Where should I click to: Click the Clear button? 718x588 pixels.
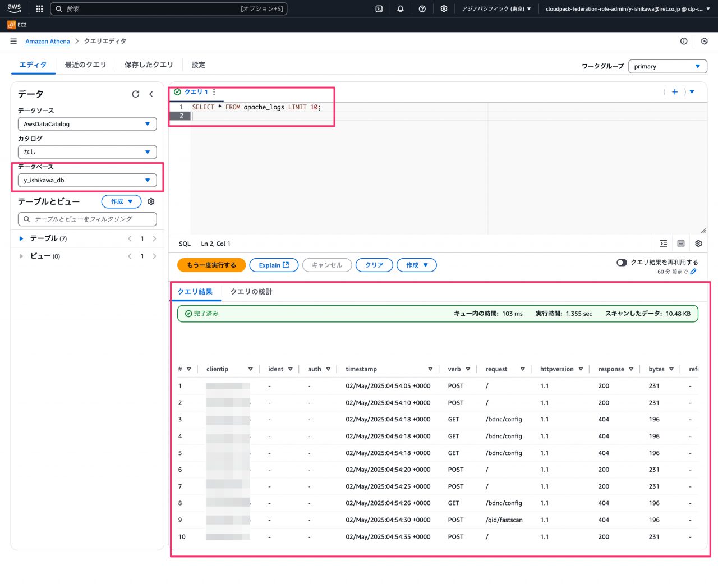point(374,265)
